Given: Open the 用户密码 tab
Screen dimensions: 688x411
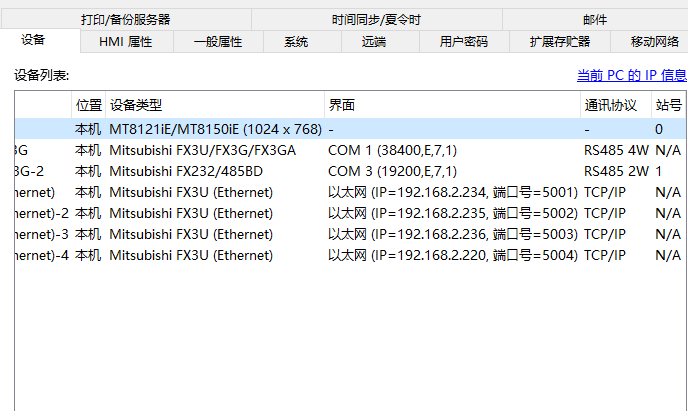Looking at the screenshot, I should [x=464, y=42].
